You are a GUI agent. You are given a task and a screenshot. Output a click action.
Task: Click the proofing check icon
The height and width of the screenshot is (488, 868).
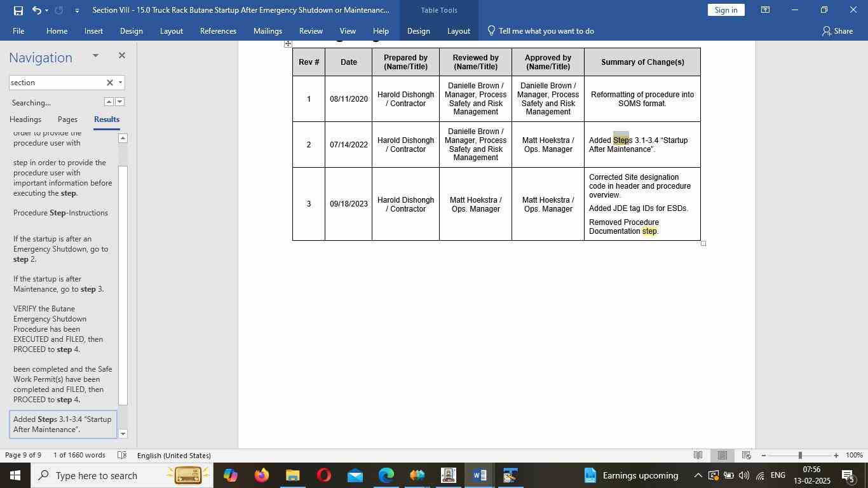point(122,456)
